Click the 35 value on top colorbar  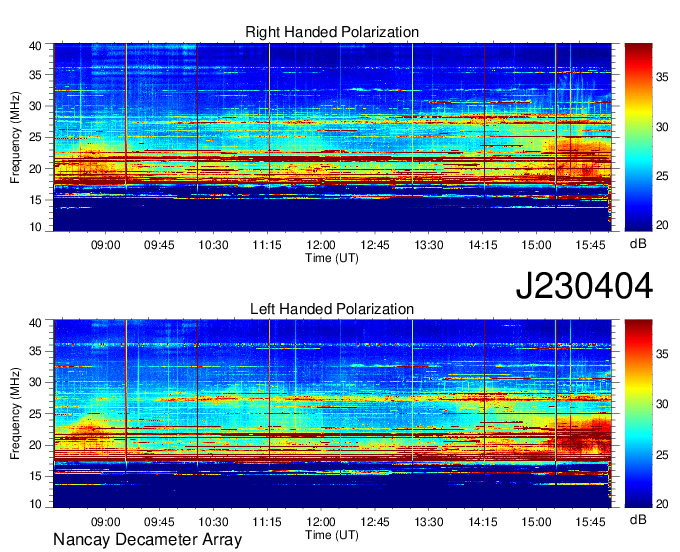point(662,78)
